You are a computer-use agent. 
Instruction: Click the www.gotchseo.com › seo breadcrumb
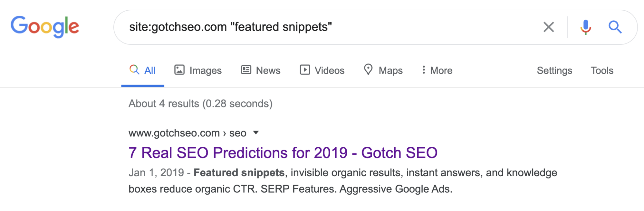(187, 133)
